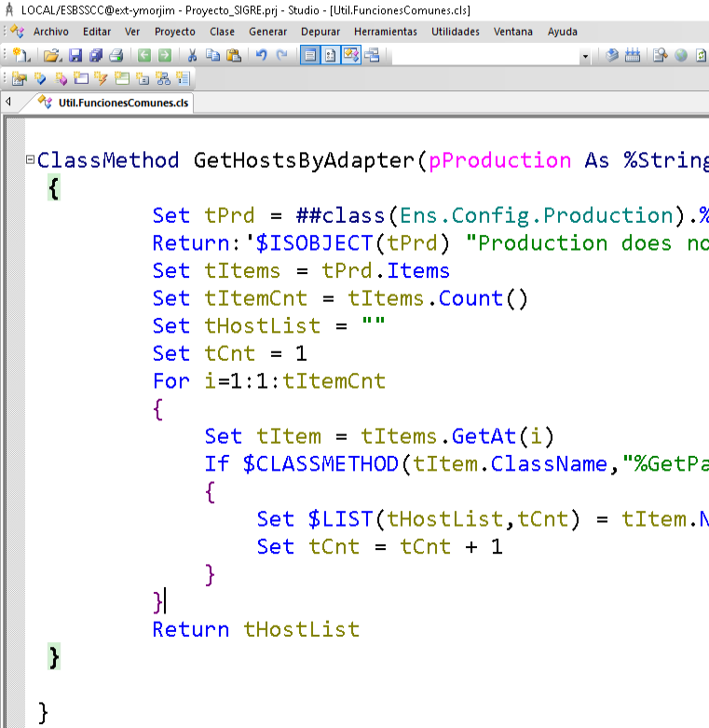Click the cascading windows icon
The image size is (709, 728).
372,56
